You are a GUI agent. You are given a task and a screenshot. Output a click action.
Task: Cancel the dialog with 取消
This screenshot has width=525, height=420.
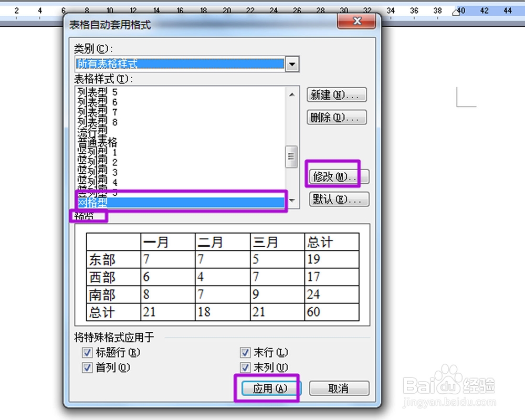tap(339, 388)
